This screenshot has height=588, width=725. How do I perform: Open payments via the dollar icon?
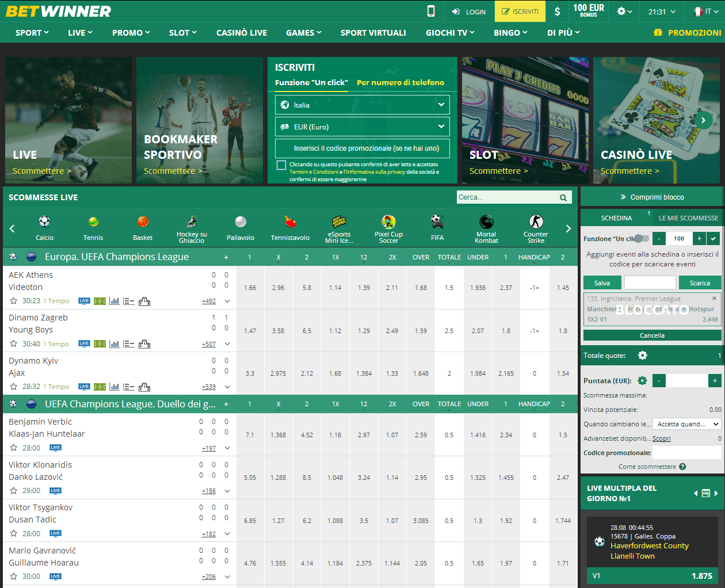point(557,12)
